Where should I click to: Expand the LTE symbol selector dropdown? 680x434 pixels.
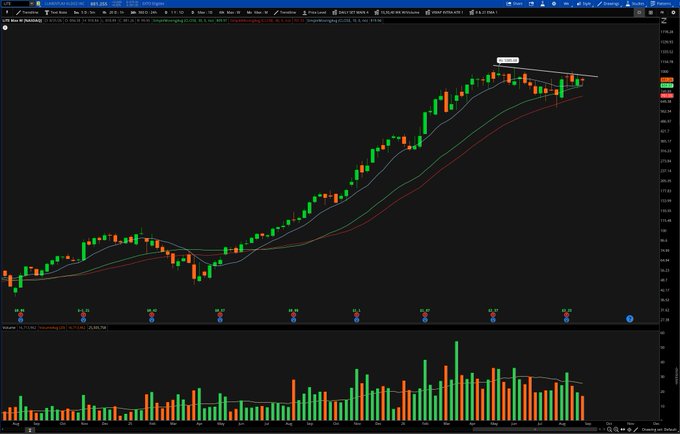coord(32,3)
